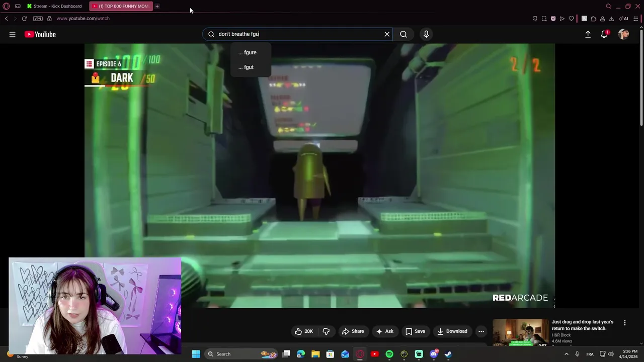Share the video

[353, 331]
